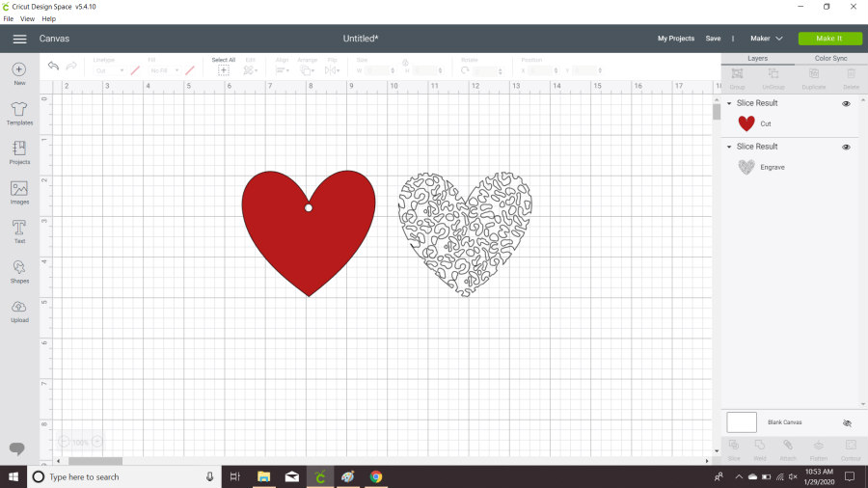Click the green Make It button

pyautogui.click(x=827, y=39)
